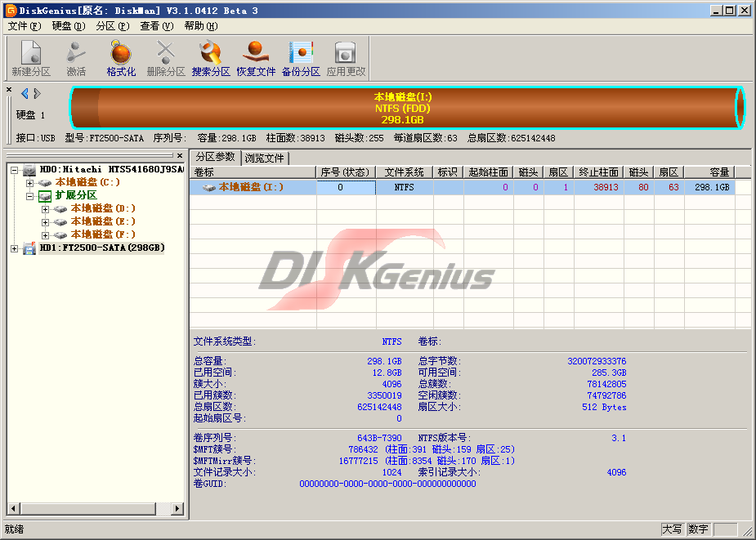The width and height of the screenshot is (756, 540).
Task: Click the previous disk left arrow
Action: pos(25,93)
